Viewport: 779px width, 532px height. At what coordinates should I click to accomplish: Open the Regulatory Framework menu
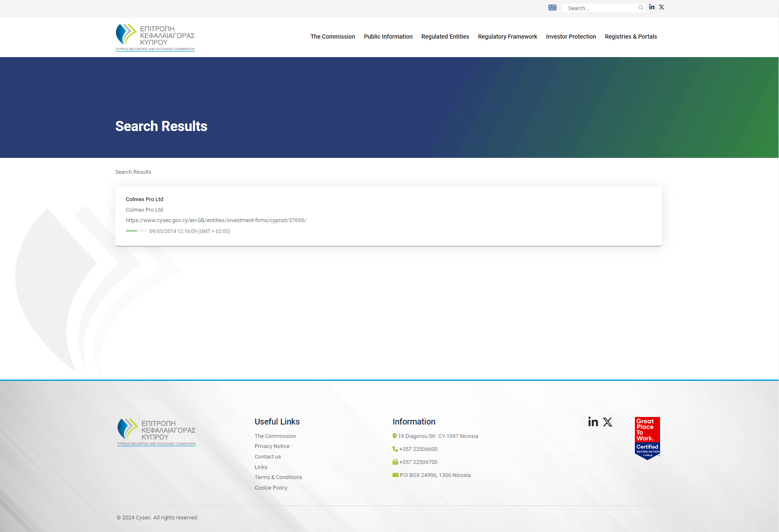coord(508,37)
